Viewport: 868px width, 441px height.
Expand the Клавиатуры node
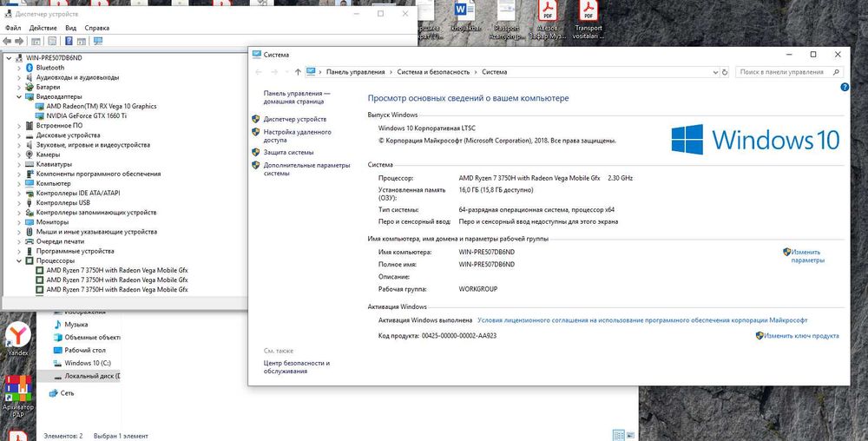[19, 164]
